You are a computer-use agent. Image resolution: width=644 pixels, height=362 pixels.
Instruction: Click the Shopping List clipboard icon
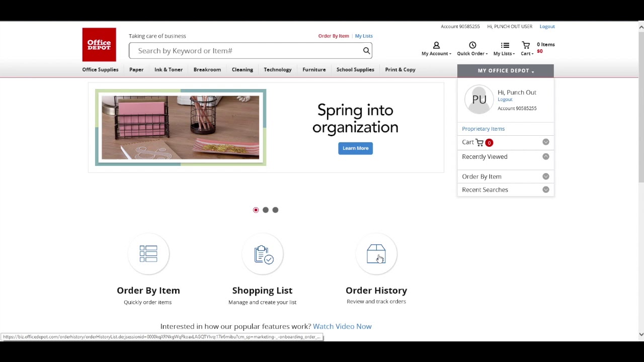(x=264, y=254)
